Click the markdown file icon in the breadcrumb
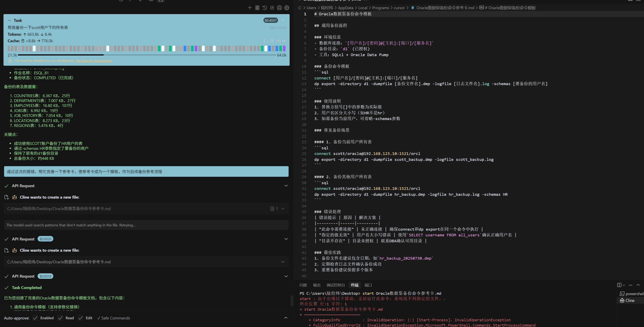Screen dimensions: 644x327 413,8
